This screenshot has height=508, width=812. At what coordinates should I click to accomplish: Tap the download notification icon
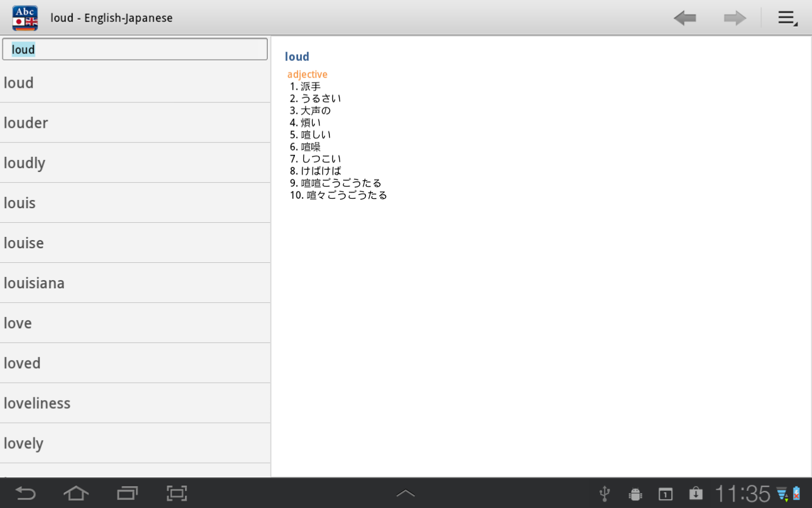coord(696,493)
